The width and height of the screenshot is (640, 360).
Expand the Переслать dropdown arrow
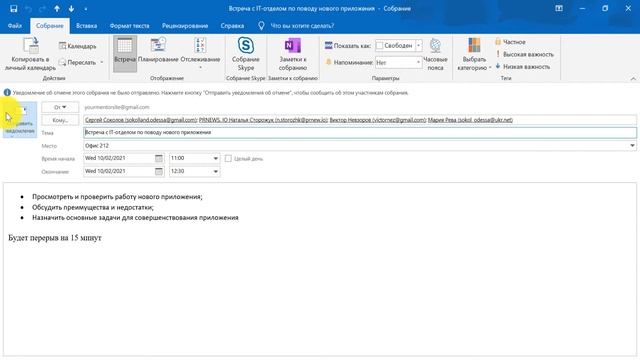coord(102,62)
